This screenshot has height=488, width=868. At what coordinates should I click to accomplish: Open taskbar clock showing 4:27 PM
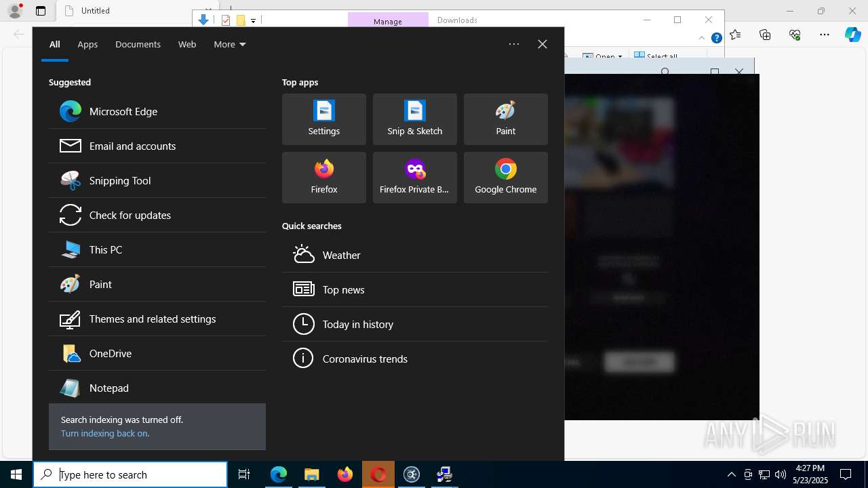(810, 474)
